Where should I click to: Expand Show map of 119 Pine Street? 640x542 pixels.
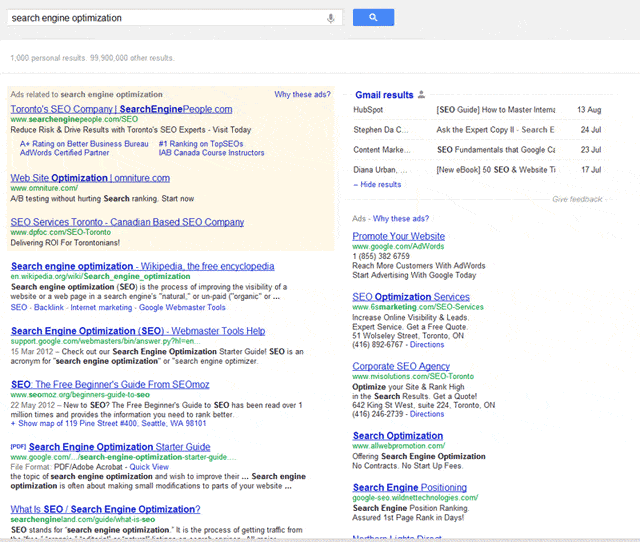[109, 424]
